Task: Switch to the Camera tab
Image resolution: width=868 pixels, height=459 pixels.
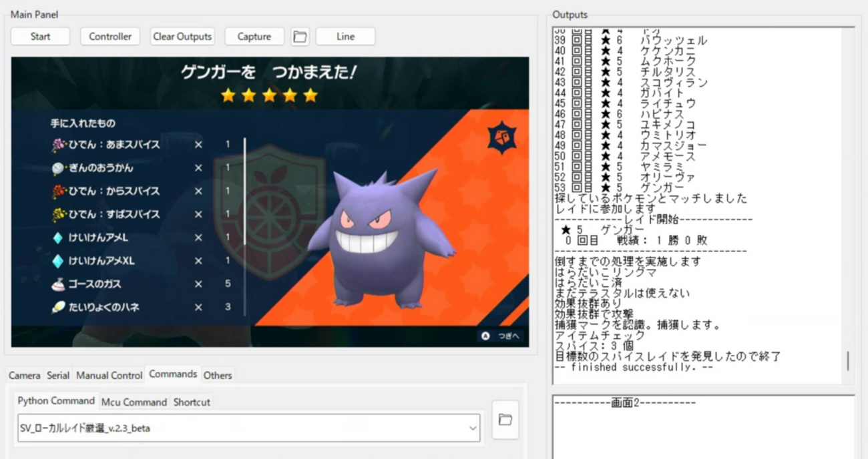Action: click(24, 375)
